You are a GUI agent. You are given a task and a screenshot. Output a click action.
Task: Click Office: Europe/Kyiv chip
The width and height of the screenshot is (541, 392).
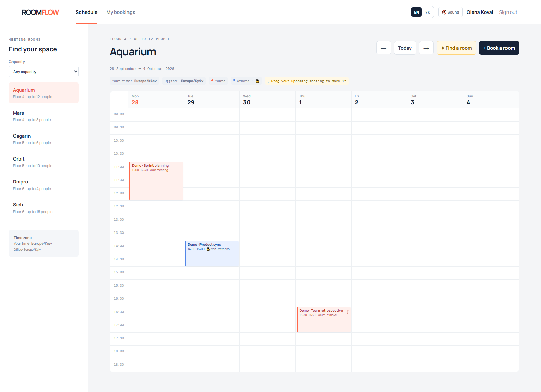184,81
